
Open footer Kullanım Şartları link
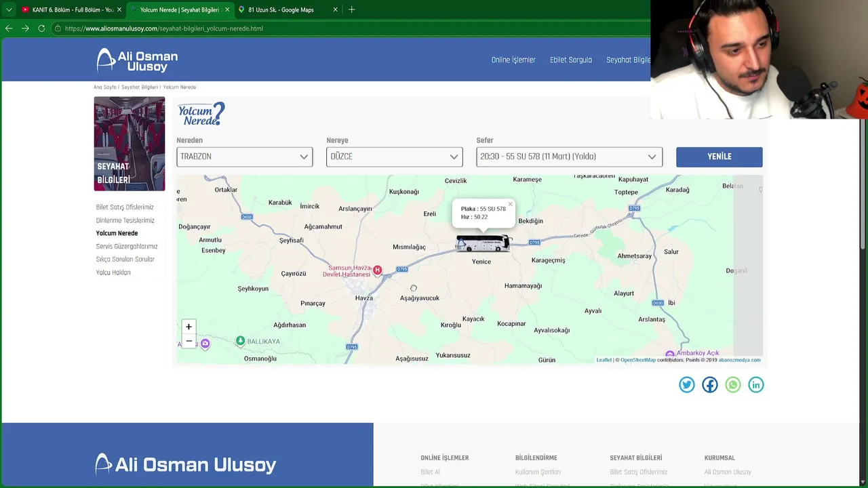pos(538,472)
